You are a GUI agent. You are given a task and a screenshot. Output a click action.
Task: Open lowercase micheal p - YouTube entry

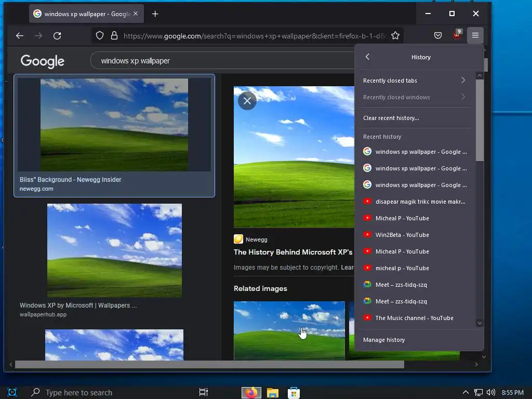click(415, 268)
